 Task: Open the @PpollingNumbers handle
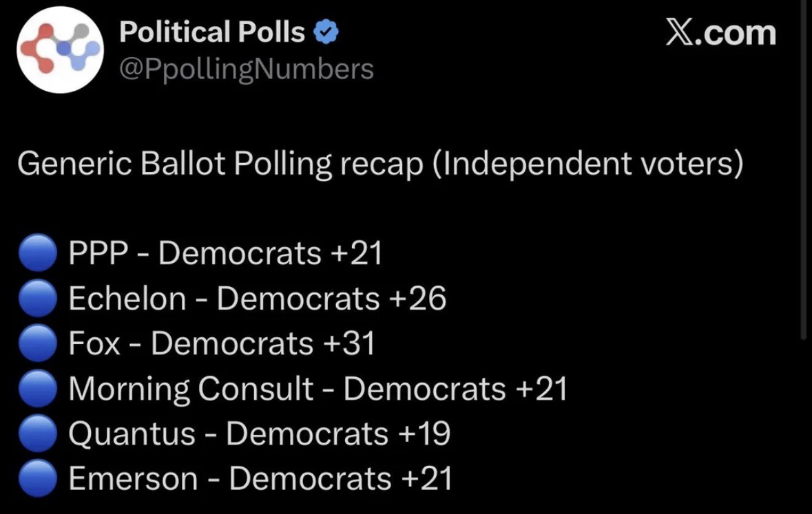tap(247, 69)
